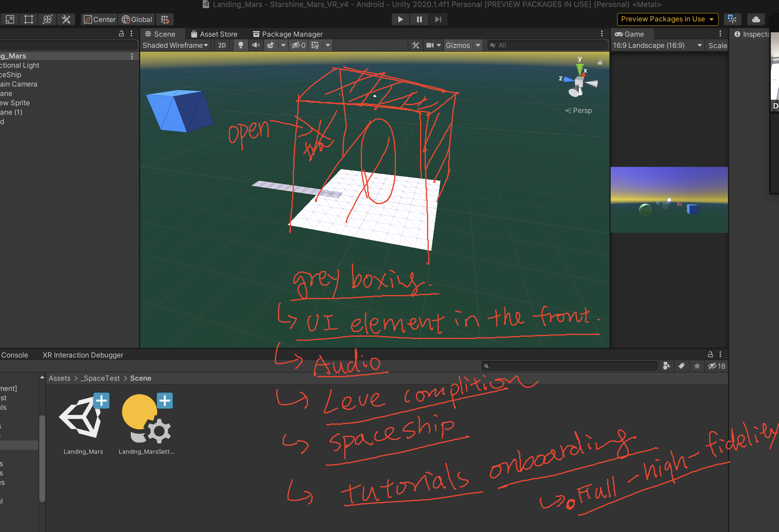
Task: Click the Pause button in toolbar
Action: coord(419,19)
